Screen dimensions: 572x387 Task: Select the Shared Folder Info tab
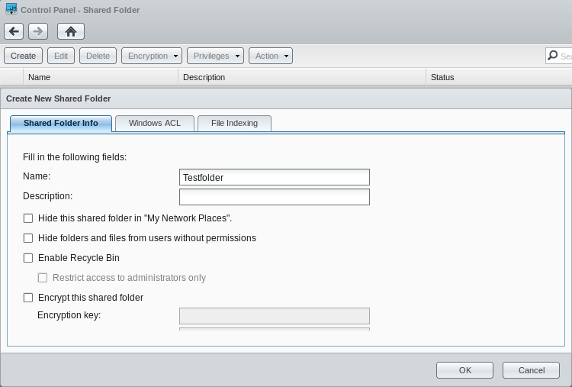point(61,123)
